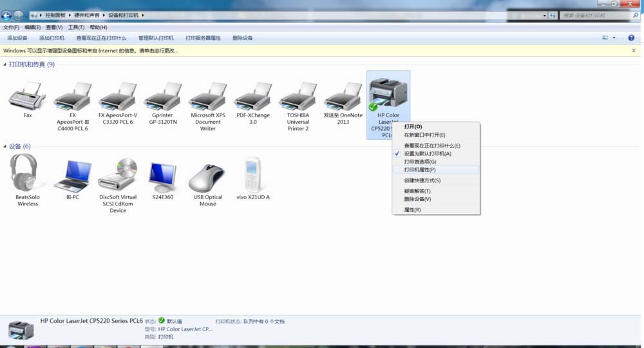The height and width of the screenshot is (348, 644).
Task: Choose 查看现在正在打印什么(E) in context menu
Action: click(436, 146)
